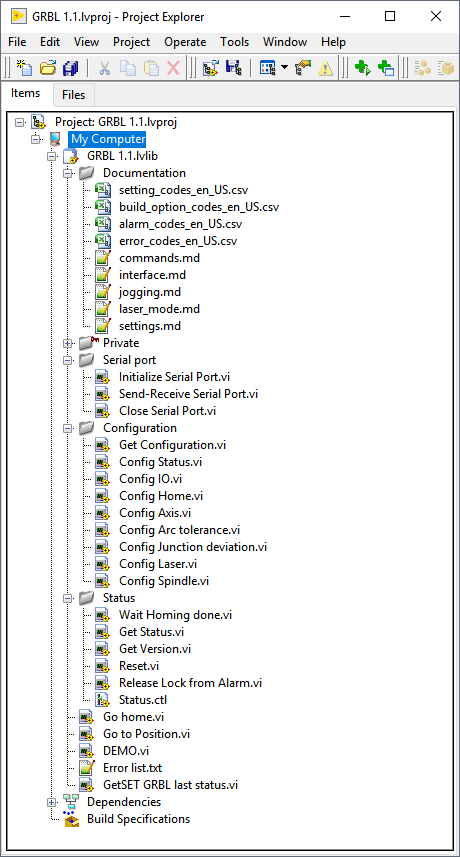Select Go home.vi
The width and height of the screenshot is (460, 857).
(x=133, y=717)
